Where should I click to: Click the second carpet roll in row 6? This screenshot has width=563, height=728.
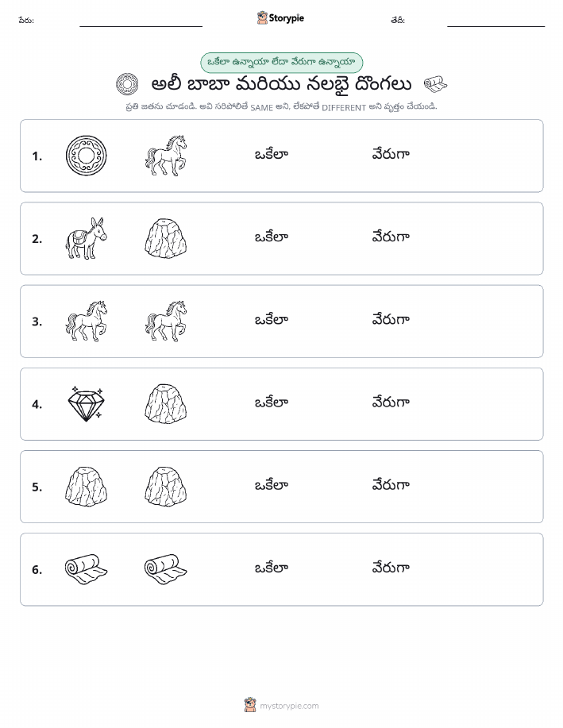(166, 568)
